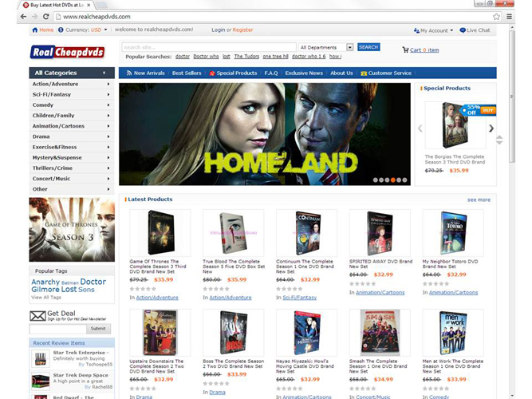Select the last banner slide dot
The height and width of the screenshot is (399, 532).
pos(404,180)
